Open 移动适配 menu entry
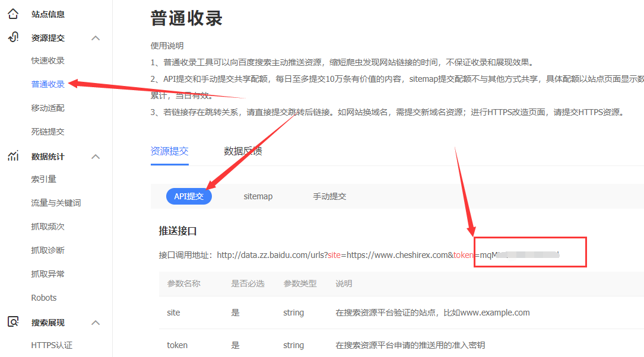The height and width of the screenshot is (357, 644). [x=48, y=109]
